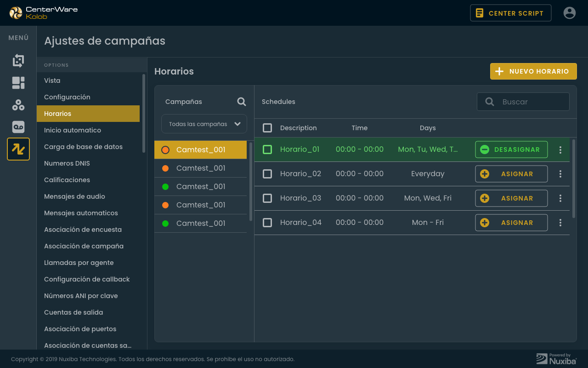Open the swap/transfer icon in side menu
This screenshot has width=588, height=368.
tap(18, 60)
